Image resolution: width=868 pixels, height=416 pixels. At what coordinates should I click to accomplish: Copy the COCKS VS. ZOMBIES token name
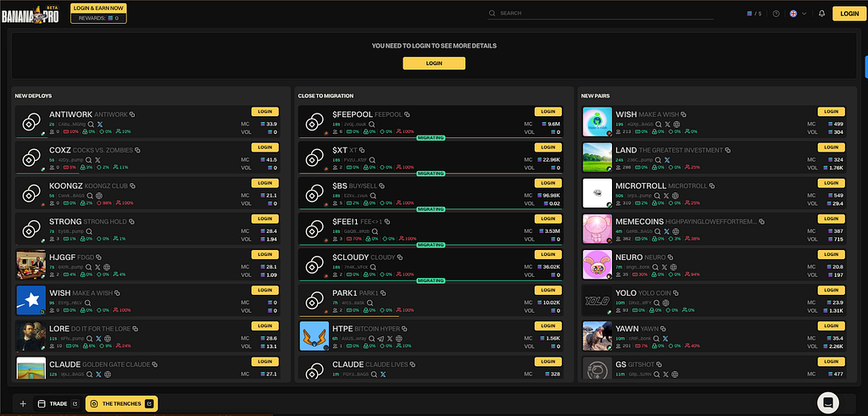tap(137, 150)
